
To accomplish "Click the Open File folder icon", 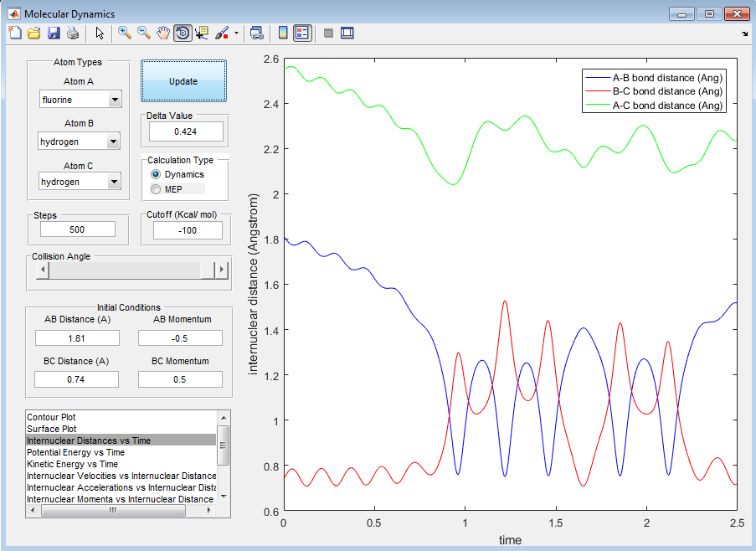I will [34, 33].
